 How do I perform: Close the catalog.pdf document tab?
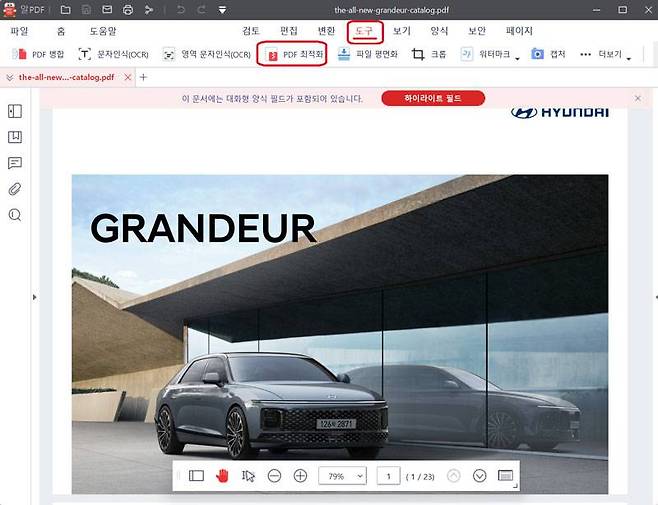click(128, 77)
